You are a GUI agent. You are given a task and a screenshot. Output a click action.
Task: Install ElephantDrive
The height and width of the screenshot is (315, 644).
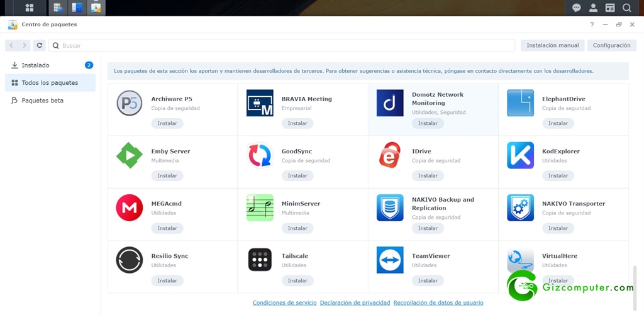click(558, 123)
